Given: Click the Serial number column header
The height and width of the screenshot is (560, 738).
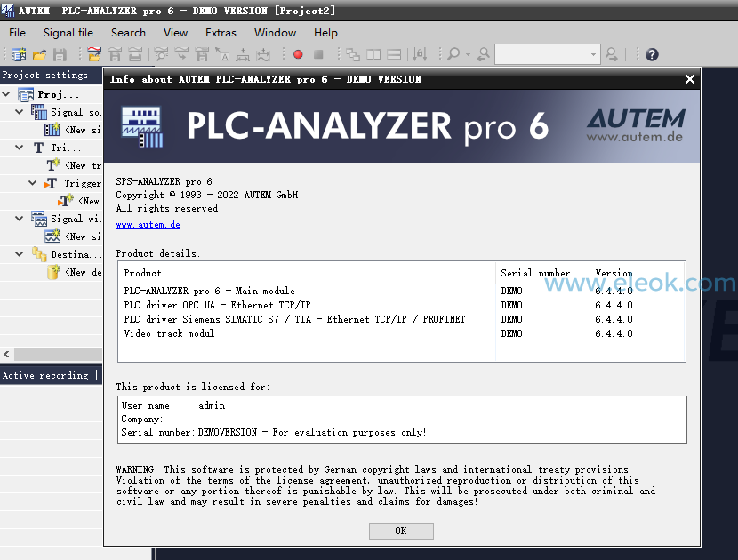Looking at the screenshot, I should 542,273.
